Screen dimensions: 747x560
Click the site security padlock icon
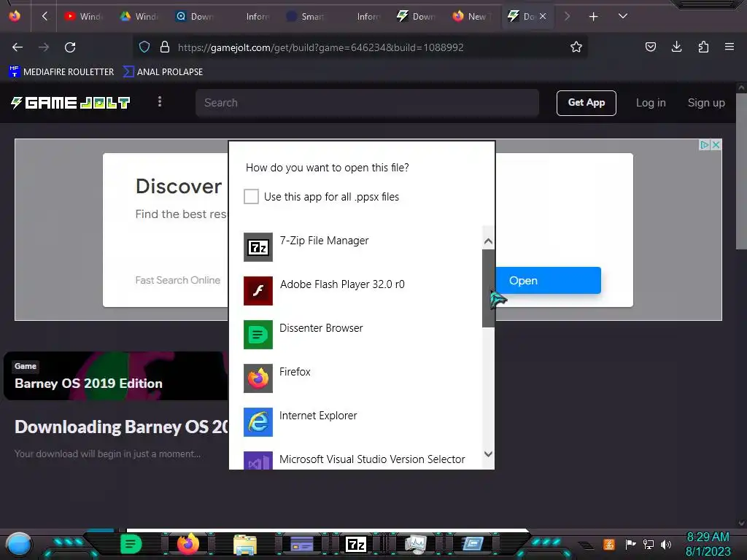point(165,47)
